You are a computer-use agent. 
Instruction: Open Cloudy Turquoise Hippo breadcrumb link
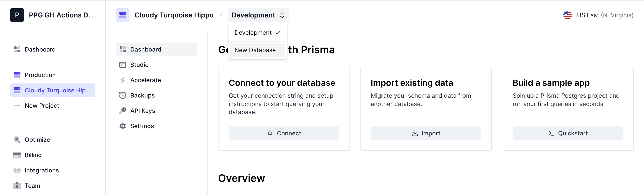coord(174,15)
